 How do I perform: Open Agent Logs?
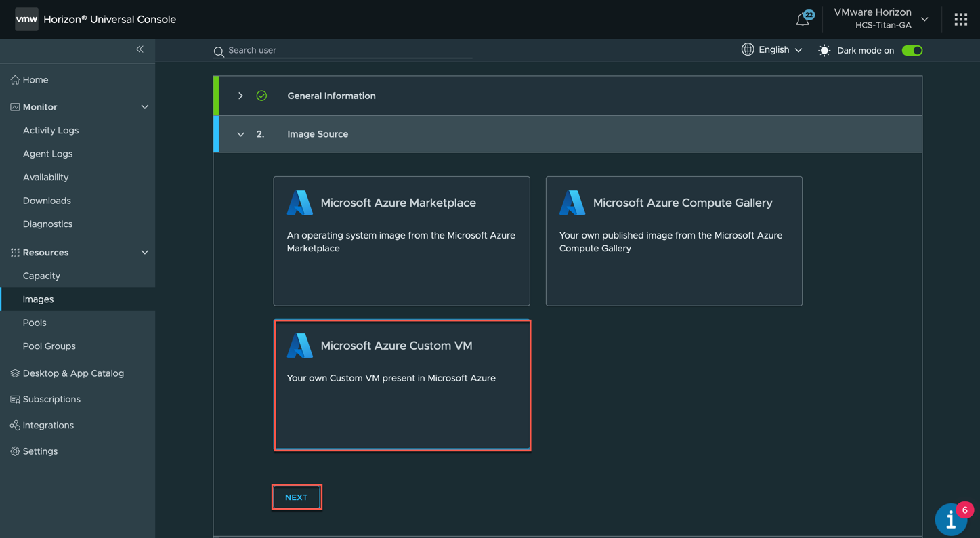pos(47,154)
